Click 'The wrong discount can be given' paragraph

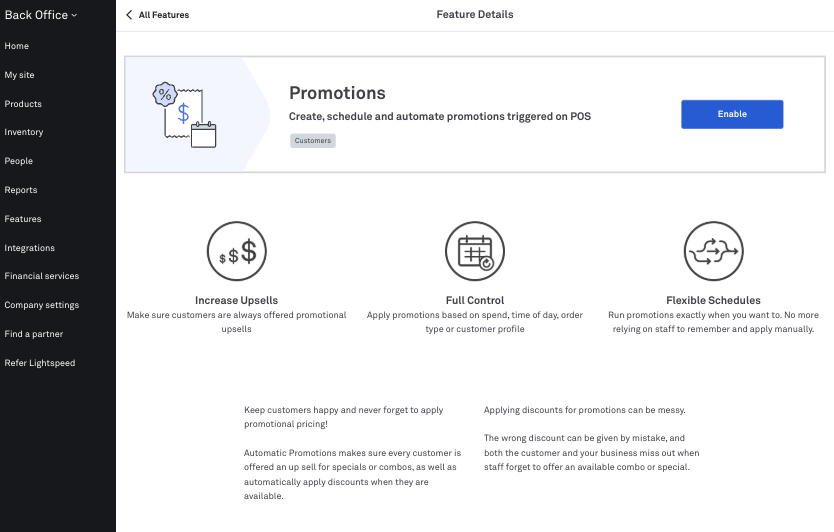coord(591,453)
